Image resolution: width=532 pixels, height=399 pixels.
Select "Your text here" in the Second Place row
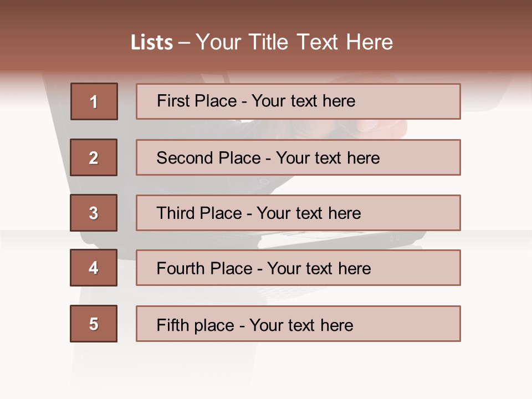click(328, 158)
